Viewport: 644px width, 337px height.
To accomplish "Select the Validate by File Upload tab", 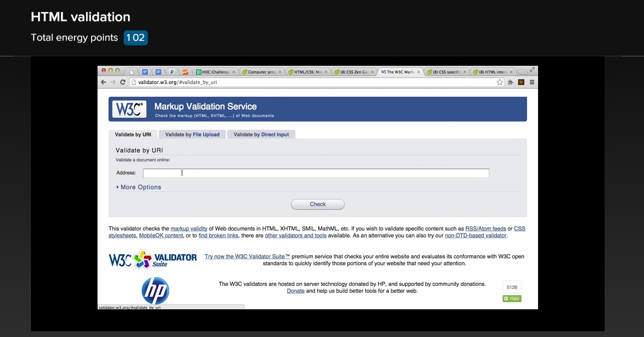I will (x=192, y=134).
